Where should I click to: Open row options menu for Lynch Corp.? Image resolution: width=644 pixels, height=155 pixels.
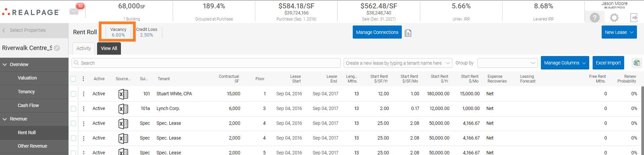84,109
